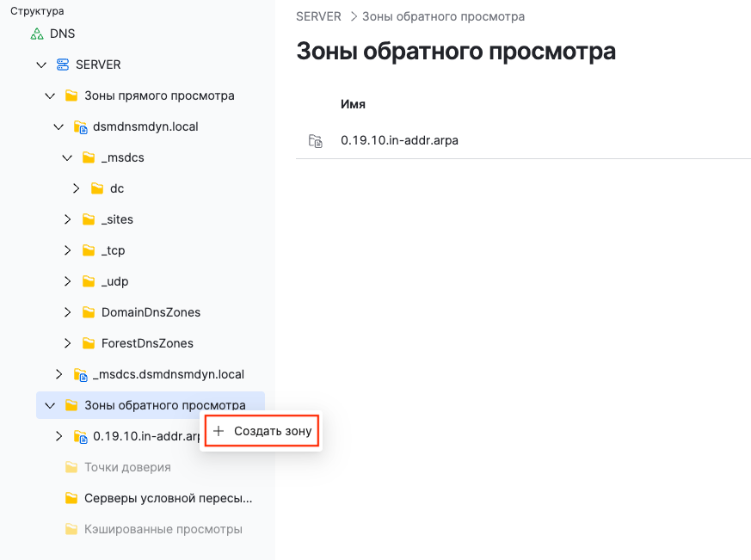Select the dc label in the tree
751x560 pixels.
tap(117, 188)
